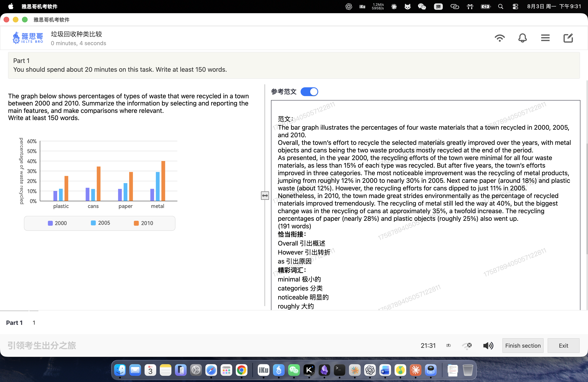Click the task title 垃圾回收种类比较
The height and width of the screenshot is (382, 588).
click(x=77, y=34)
